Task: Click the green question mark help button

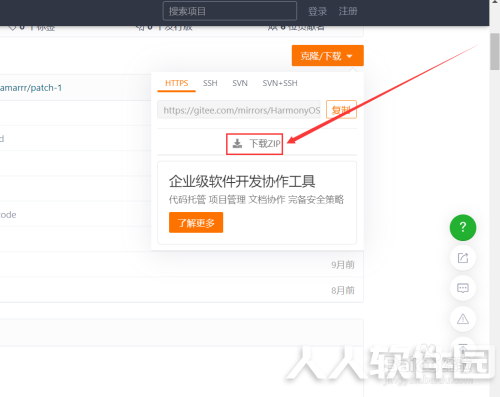Action: tap(463, 227)
